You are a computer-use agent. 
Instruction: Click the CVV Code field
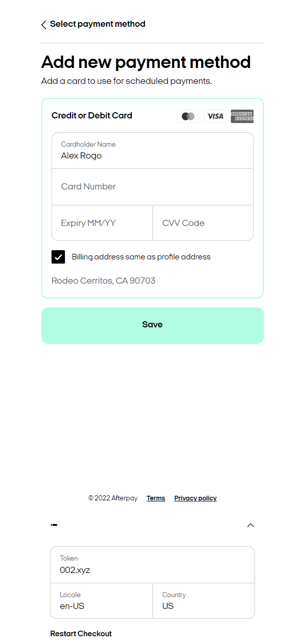coord(203,223)
